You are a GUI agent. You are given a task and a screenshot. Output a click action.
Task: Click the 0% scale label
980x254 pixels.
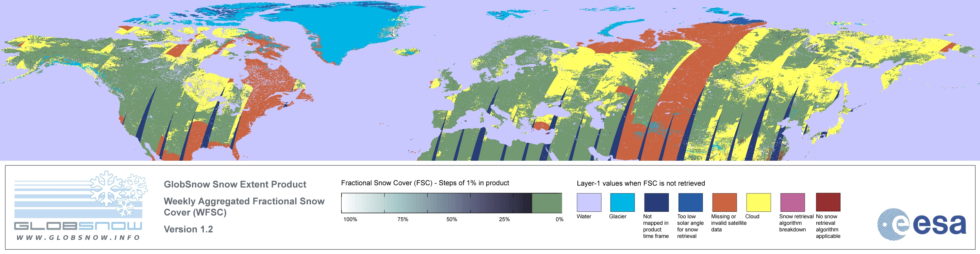[559, 219]
